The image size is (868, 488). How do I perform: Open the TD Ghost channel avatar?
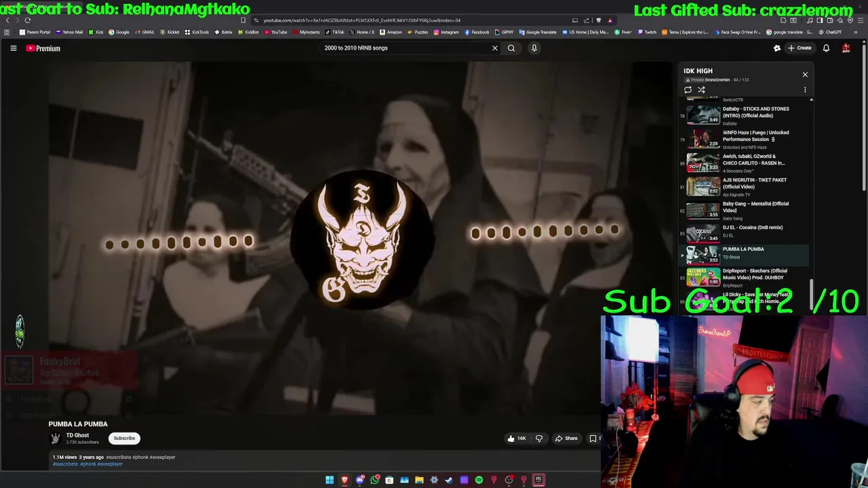click(56, 438)
